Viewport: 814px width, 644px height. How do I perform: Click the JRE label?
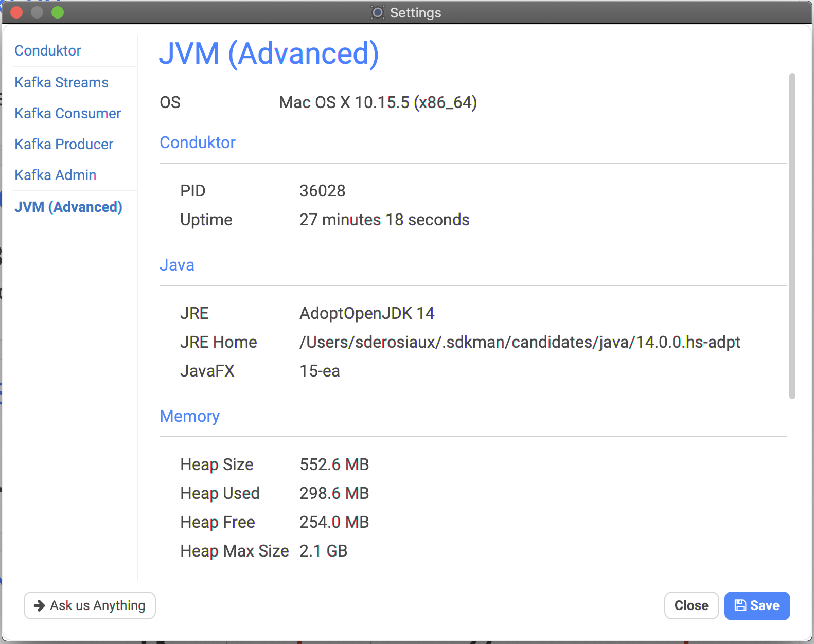[194, 313]
